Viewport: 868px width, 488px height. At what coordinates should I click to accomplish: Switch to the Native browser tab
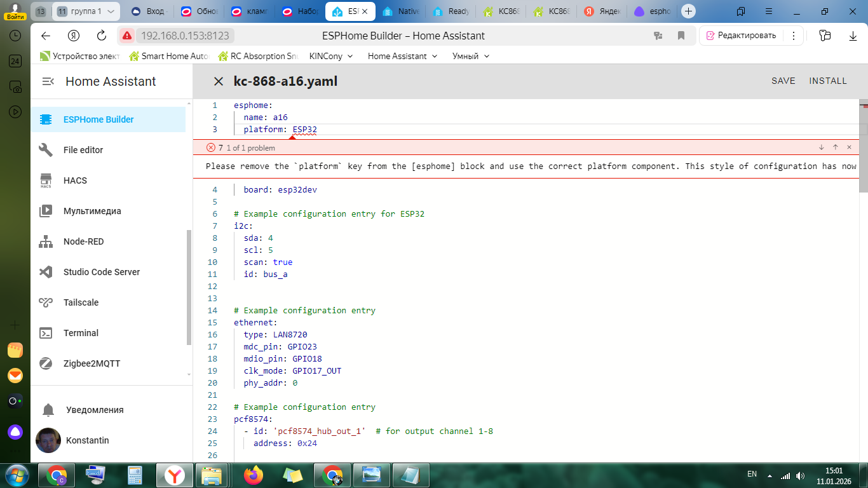click(403, 11)
